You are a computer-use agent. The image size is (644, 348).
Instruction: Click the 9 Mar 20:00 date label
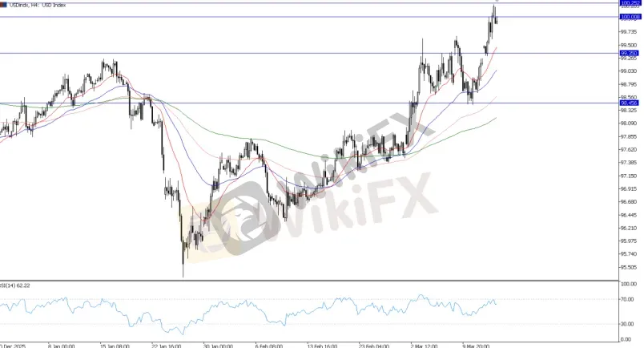coord(476,346)
